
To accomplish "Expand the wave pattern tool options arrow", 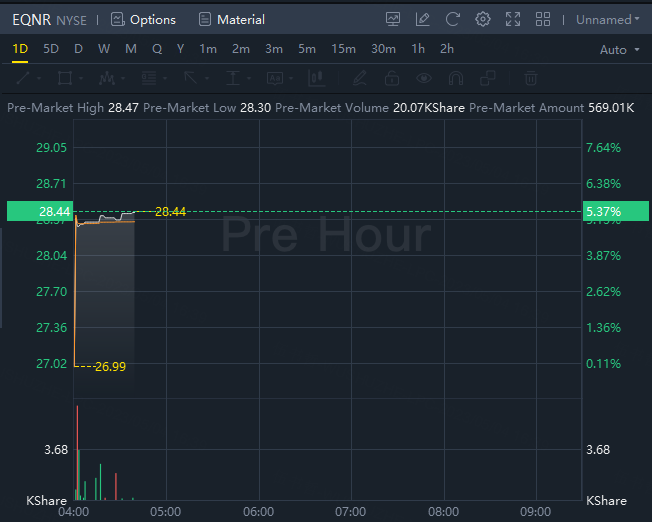I will coord(123,78).
